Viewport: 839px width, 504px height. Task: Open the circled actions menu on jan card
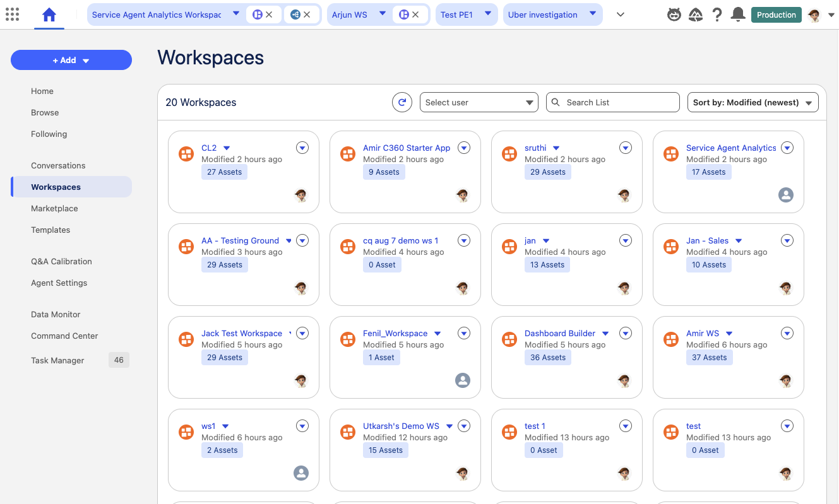[626, 240]
